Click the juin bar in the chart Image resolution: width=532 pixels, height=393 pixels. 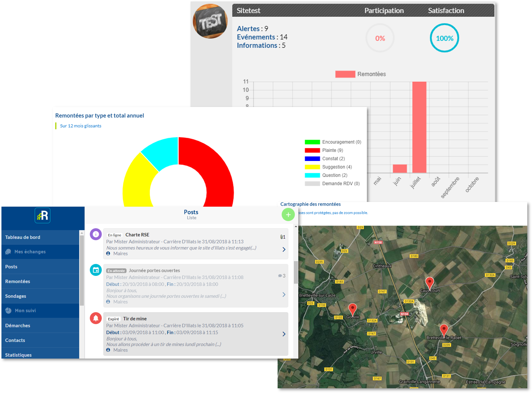pyautogui.click(x=400, y=169)
